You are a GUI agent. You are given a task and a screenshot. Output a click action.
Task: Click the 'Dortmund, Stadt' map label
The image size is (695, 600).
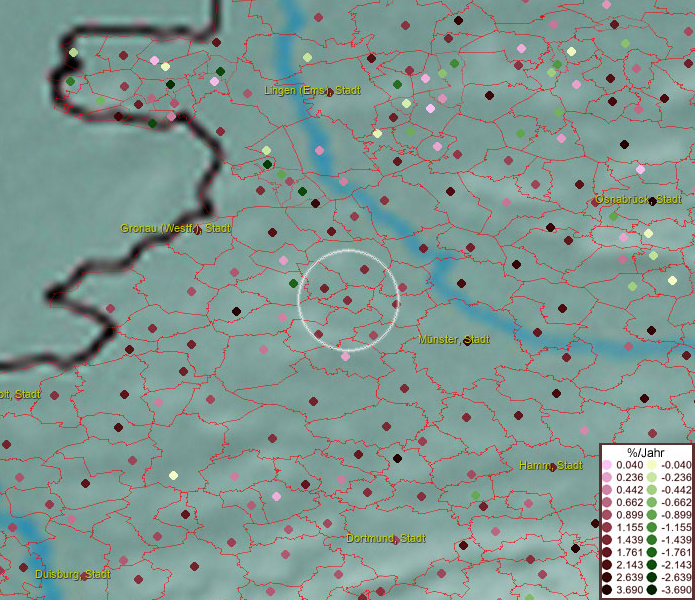tap(386, 538)
